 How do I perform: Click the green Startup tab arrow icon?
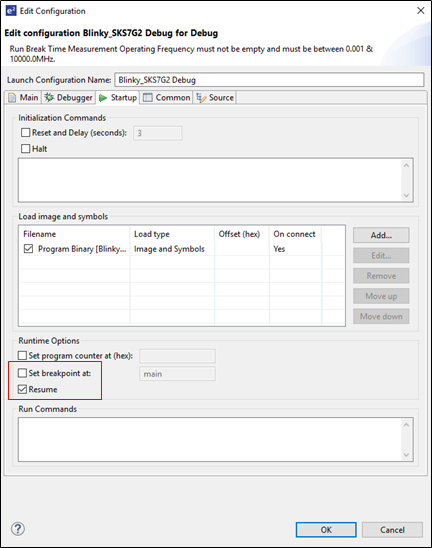coord(103,98)
